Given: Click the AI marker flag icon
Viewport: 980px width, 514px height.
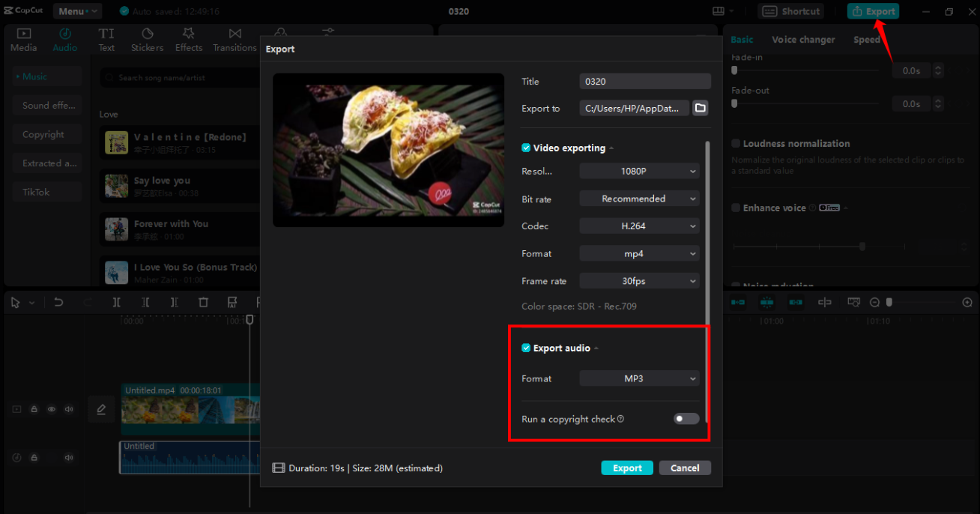Looking at the screenshot, I should pyautogui.click(x=232, y=303).
